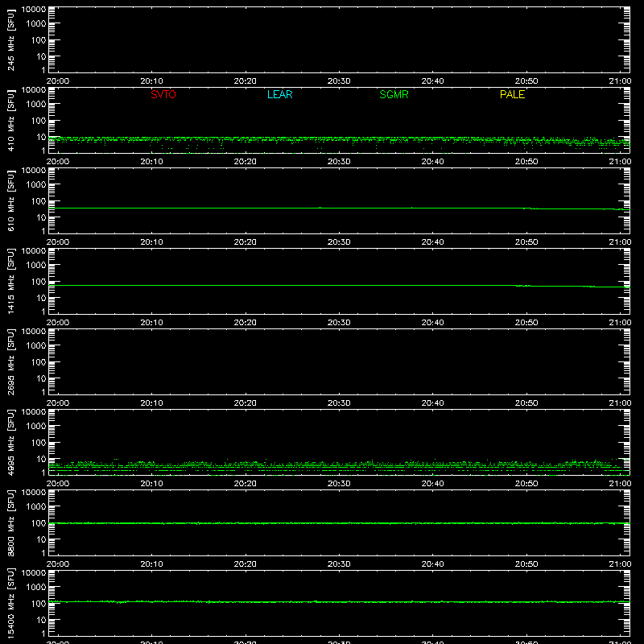The image size is (644, 644).
Task: Click 20:30 time label under 8800 MHz panel
Action: 339,564
